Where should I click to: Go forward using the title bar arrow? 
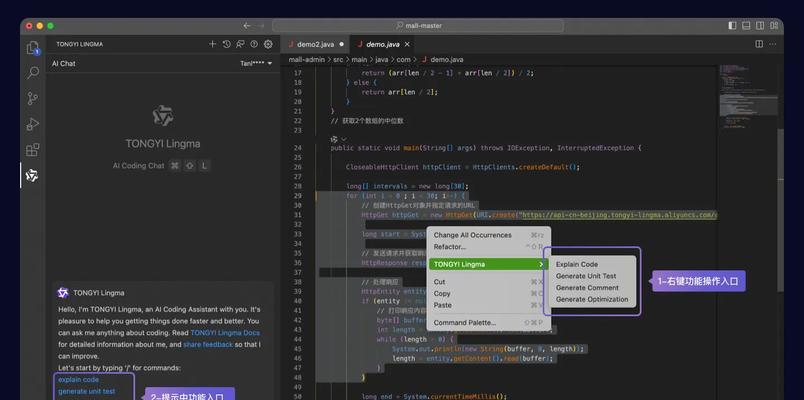260,26
